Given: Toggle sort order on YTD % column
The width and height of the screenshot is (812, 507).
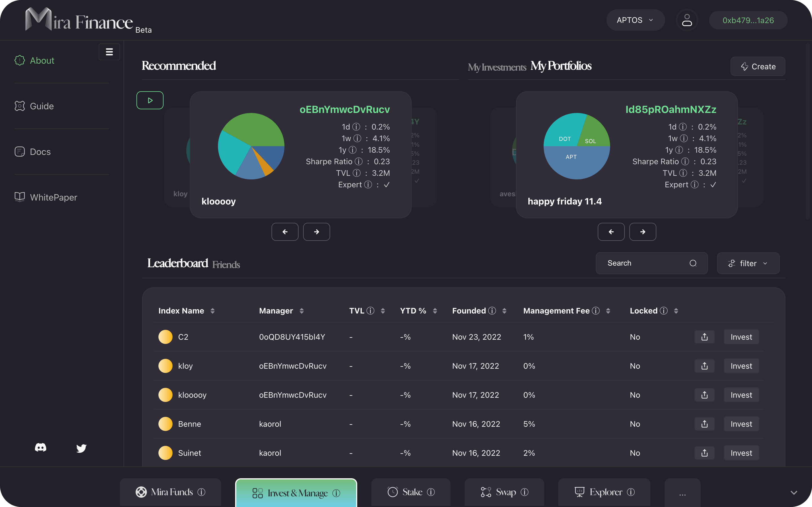Looking at the screenshot, I should tap(435, 311).
